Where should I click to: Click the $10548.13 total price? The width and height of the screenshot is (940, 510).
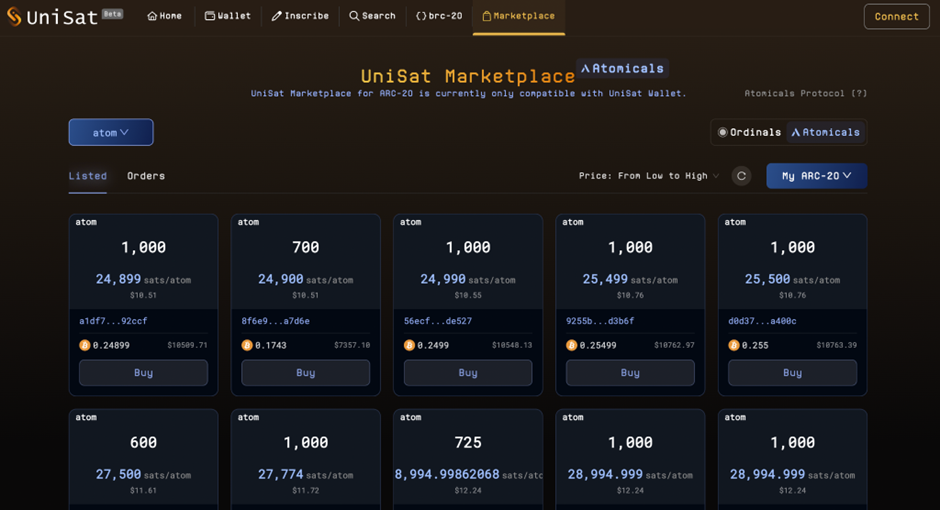(x=512, y=345)
